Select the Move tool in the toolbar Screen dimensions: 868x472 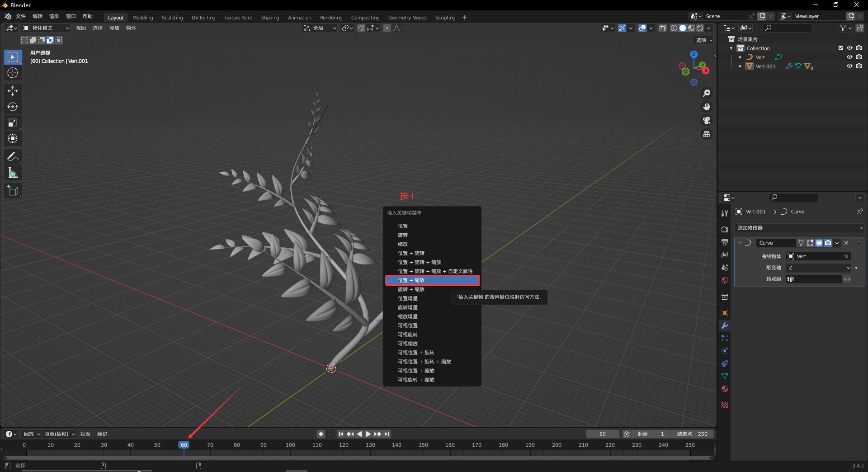coord(13,91)
